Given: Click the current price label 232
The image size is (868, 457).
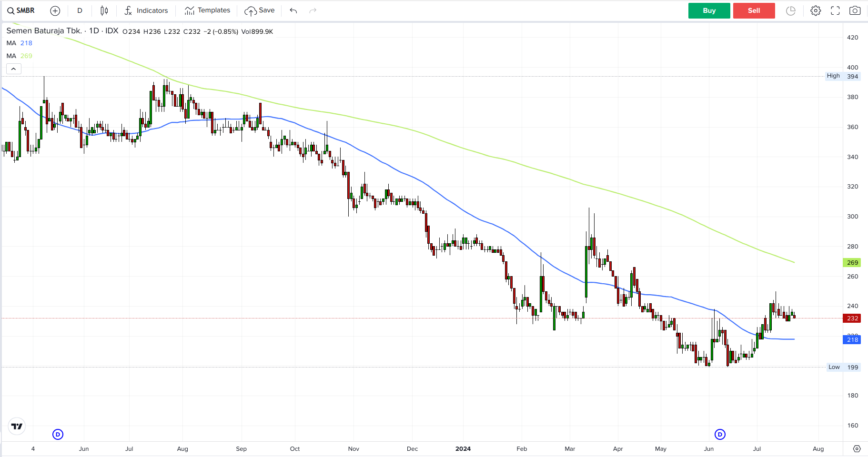Looking at the screenshot, I should [x=852, y=318].
